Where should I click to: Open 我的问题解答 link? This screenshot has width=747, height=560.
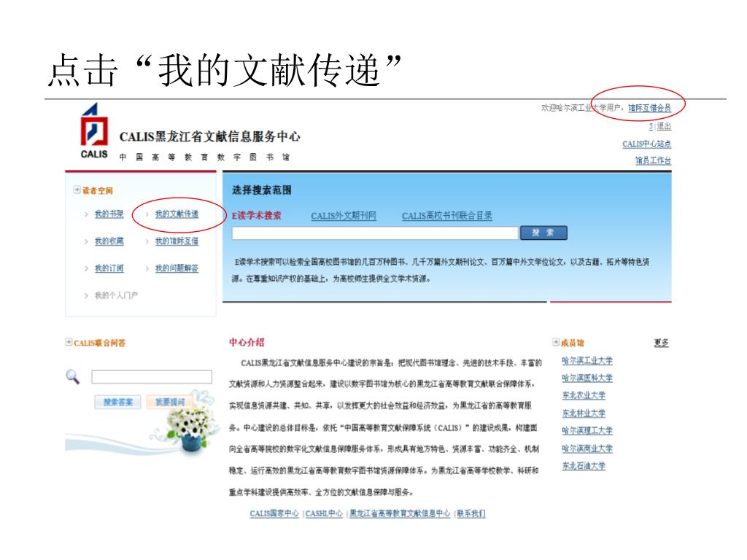pos(177,268)
